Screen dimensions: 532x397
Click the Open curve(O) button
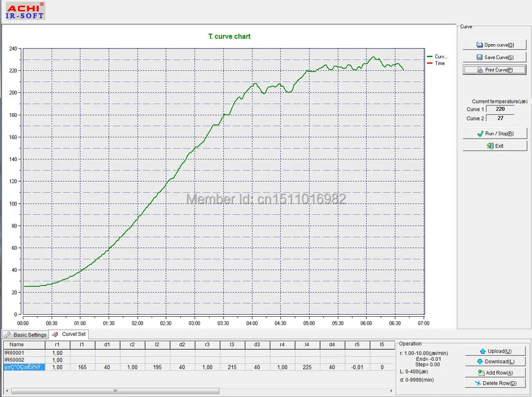pos(495,45)
